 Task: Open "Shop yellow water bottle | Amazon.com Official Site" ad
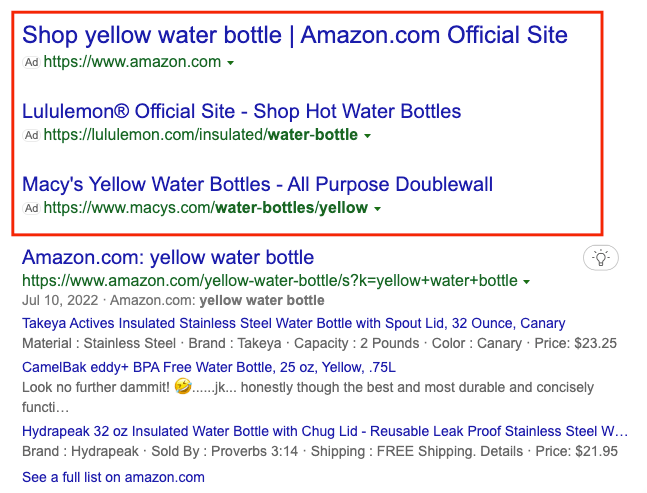pyautogui.click(x=295, y=36)
